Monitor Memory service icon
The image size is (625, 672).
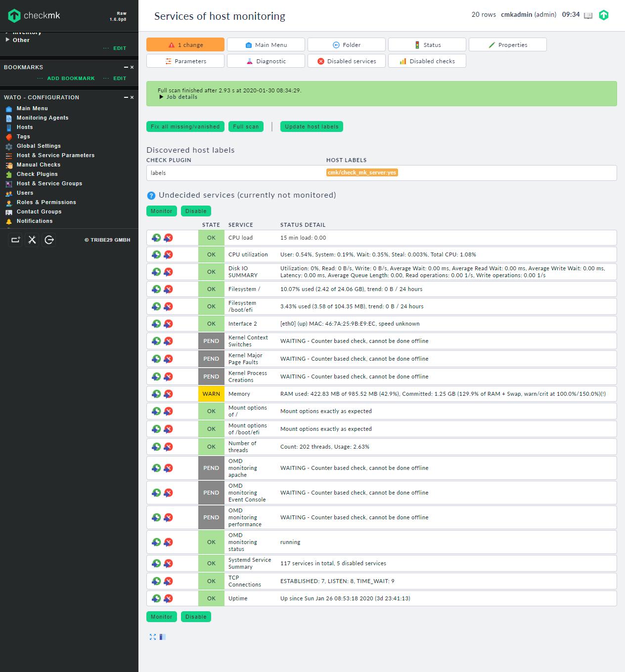coord(156,394)
